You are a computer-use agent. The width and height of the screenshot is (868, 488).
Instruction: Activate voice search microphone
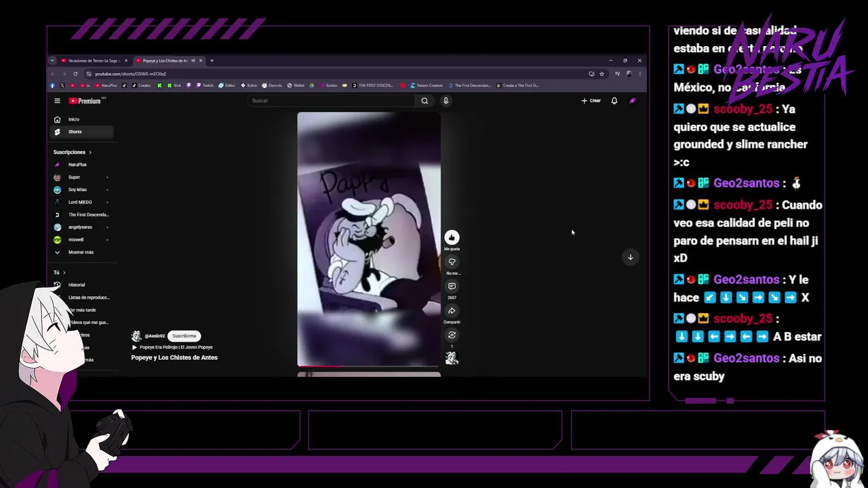click(446, 101)
